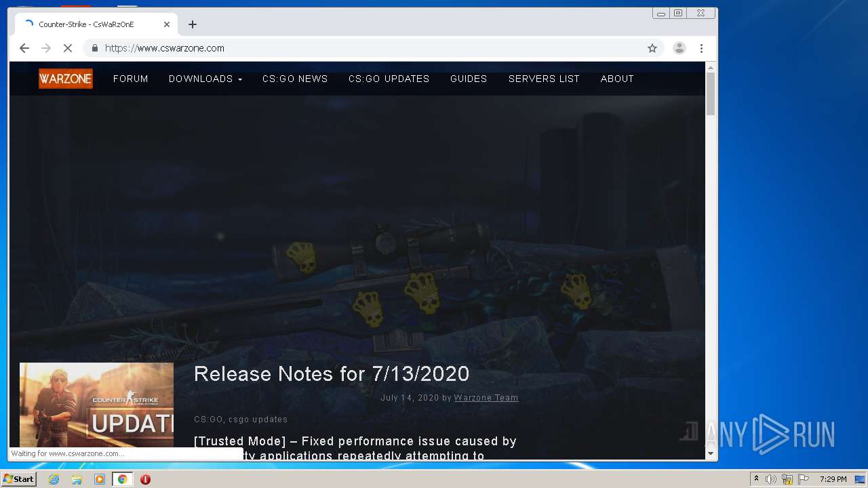
Task: Focus the address bar URL
Action: pos(165,48)
